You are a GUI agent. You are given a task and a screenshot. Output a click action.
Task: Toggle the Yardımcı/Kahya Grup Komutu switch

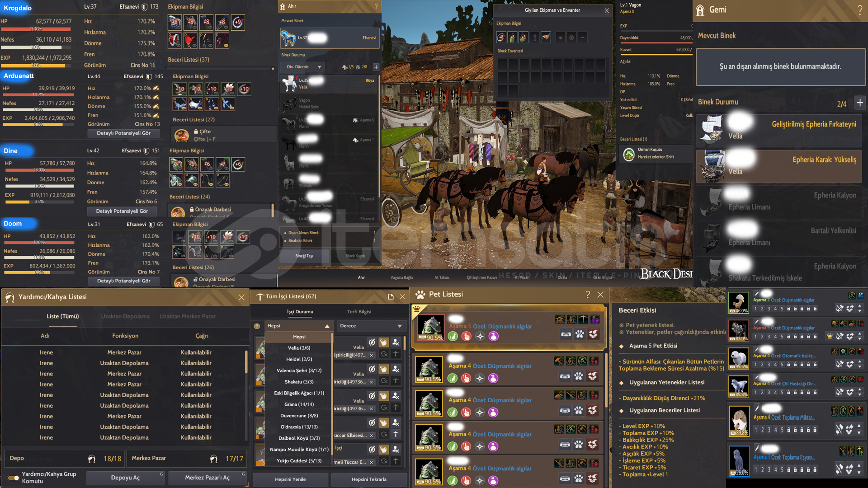(13, 478)
